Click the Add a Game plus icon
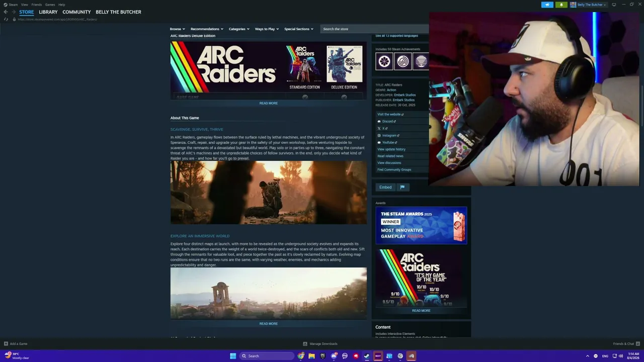The image size is (644, 362). pos(6,344)
